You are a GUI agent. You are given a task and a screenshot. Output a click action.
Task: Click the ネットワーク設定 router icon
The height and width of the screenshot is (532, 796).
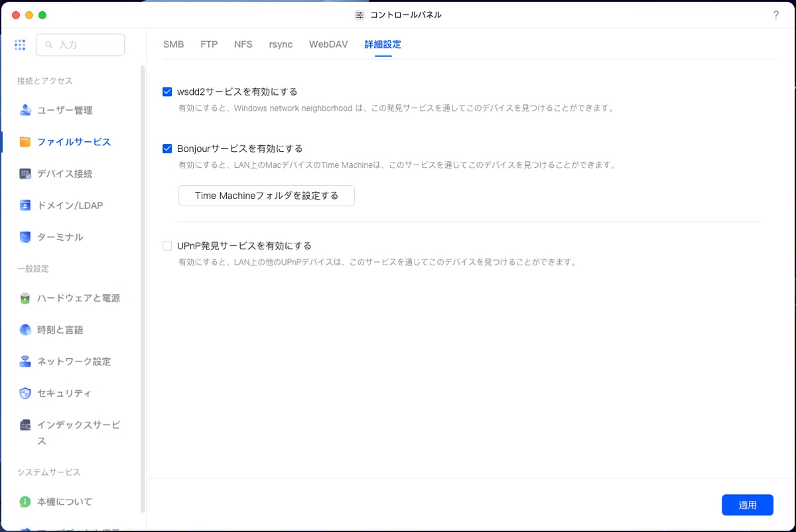click(x=25, y=362)
